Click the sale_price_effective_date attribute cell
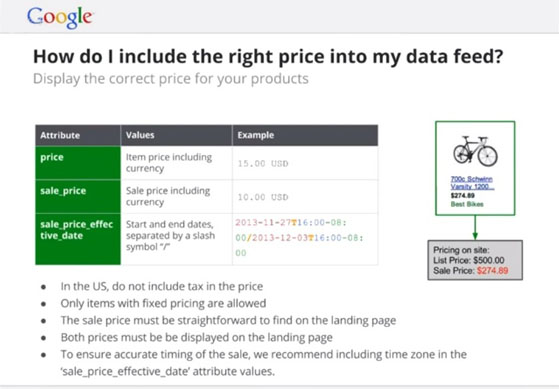This screenshot has width=559, height=389. click(78, 239)
